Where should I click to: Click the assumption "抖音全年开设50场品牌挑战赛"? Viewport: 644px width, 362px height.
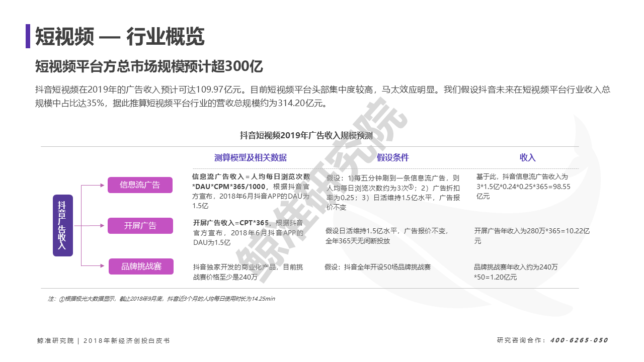click(387, 267)
